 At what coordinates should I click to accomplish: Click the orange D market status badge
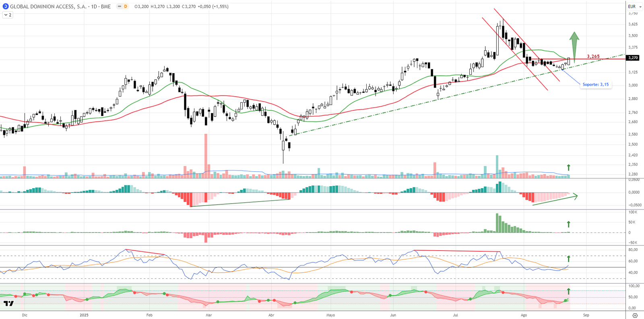point(126,6)
